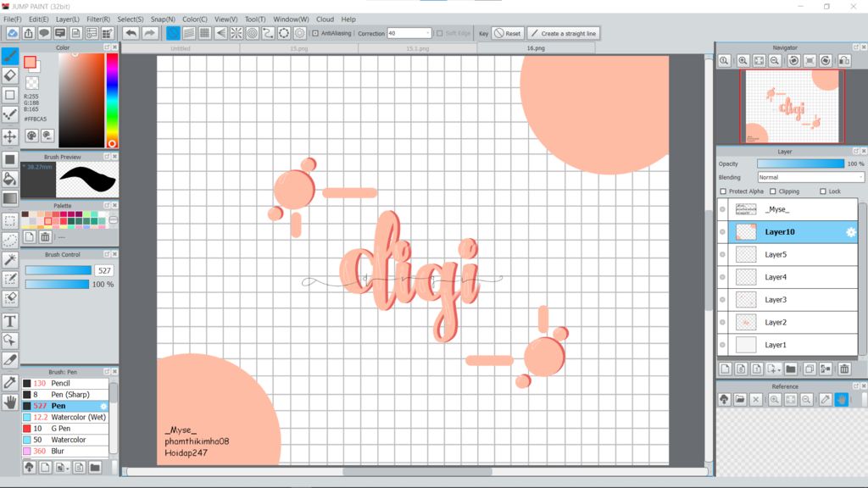Toggle the Clipping checkbox
Screen dimensions: 868x488
[773, 191]
